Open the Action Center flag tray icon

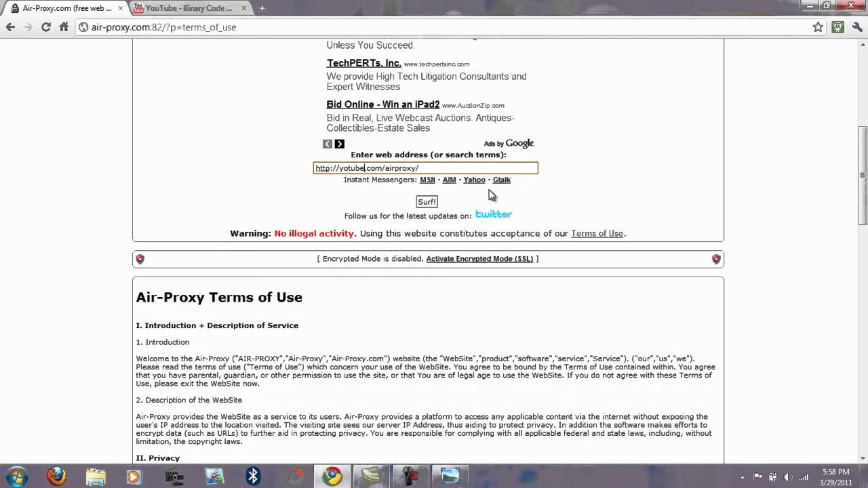tap(758, 477)
